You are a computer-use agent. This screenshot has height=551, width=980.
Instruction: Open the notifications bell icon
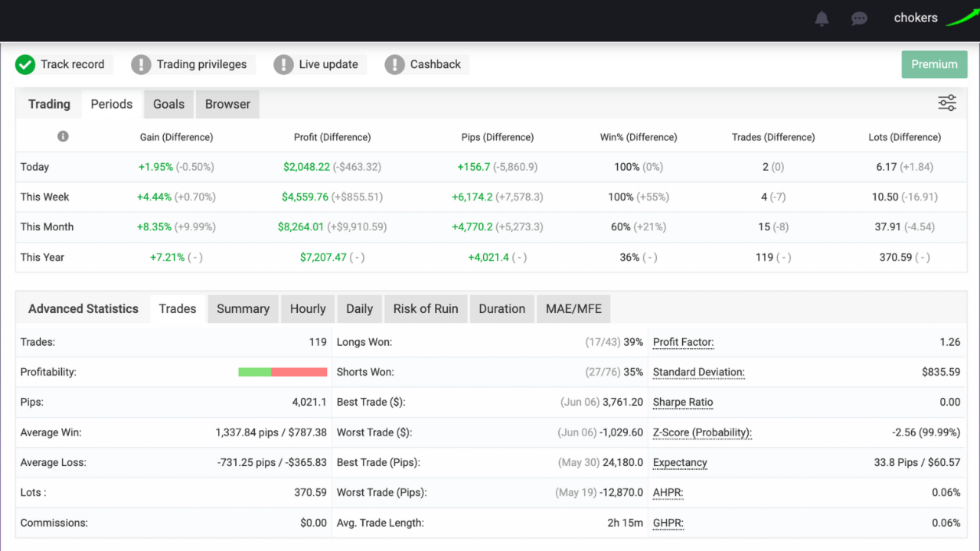(x=822, y=18)
